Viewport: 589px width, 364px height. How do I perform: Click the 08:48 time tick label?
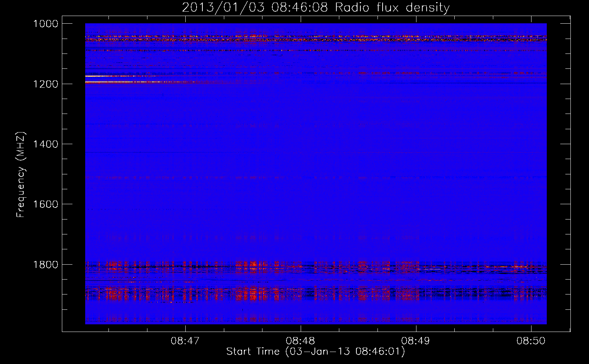(301, 341)
